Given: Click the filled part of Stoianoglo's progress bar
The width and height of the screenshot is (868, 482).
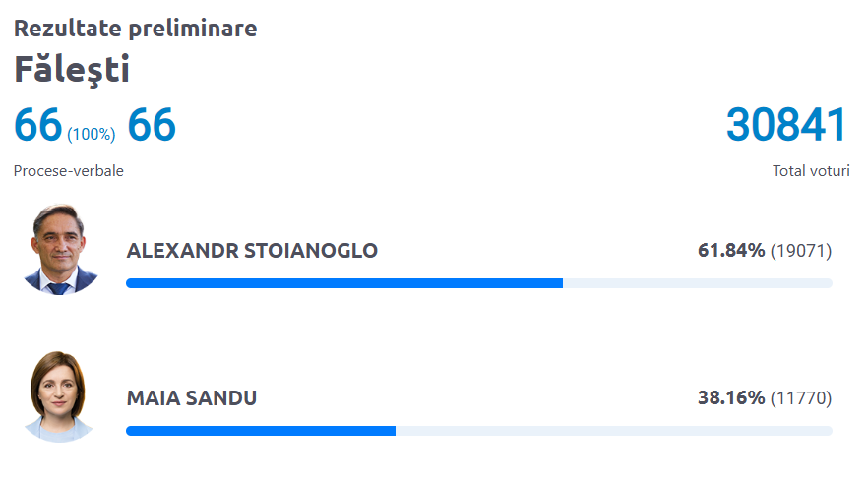Looking at the screenshot, I should [x=344, y=283].
